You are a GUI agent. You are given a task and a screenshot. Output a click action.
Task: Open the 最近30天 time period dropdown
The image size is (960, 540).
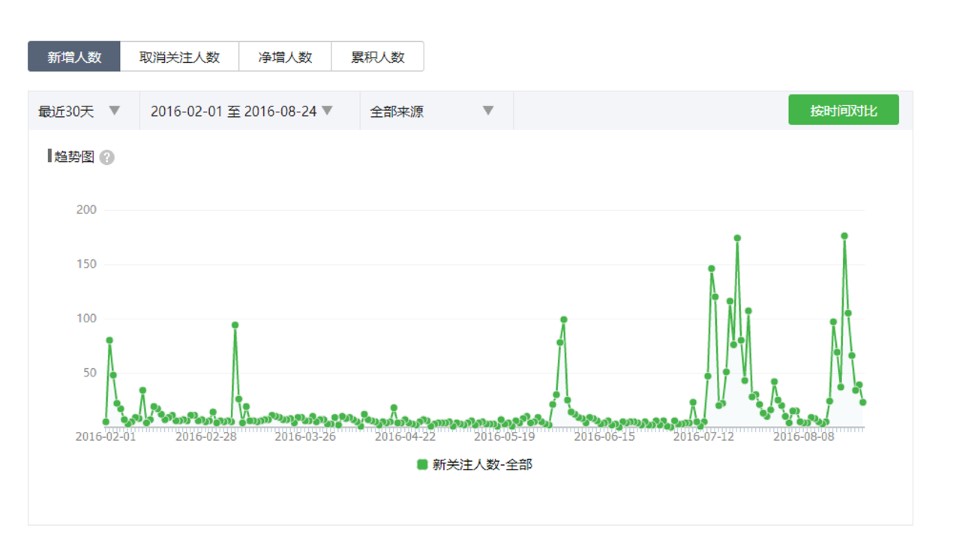[x=66, y=111]
